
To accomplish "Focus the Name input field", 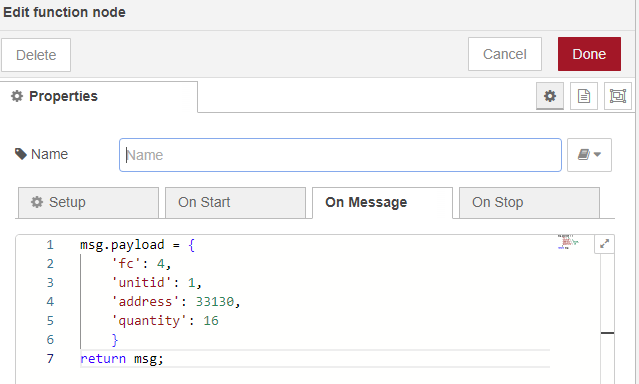I will (340, 155).
